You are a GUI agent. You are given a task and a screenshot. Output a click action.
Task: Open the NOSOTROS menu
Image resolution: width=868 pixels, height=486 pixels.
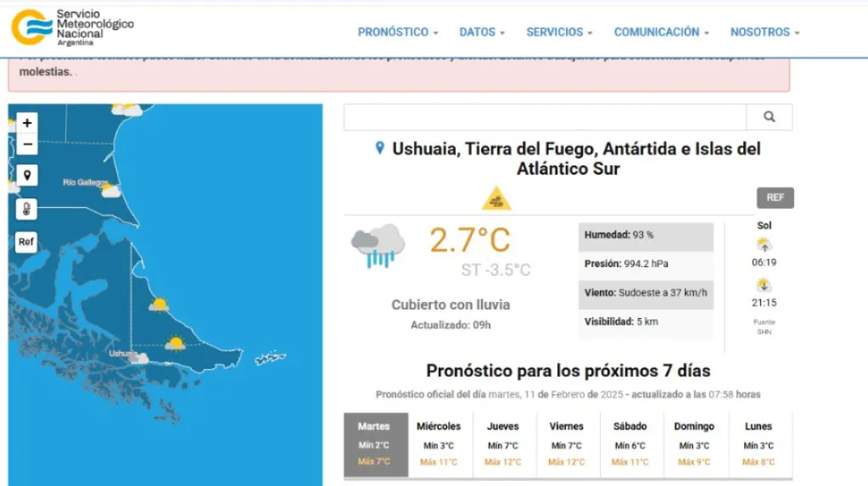764,32
